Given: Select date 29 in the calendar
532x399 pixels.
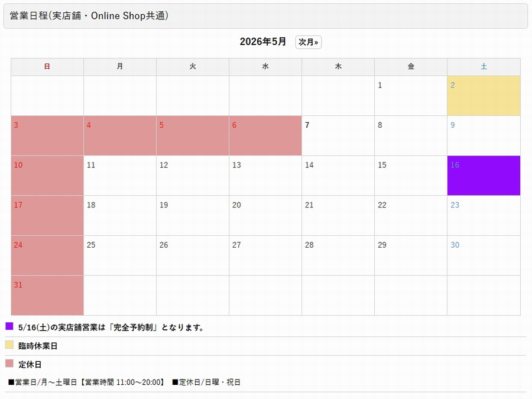Looking at the screenshot, I should 411,255.
